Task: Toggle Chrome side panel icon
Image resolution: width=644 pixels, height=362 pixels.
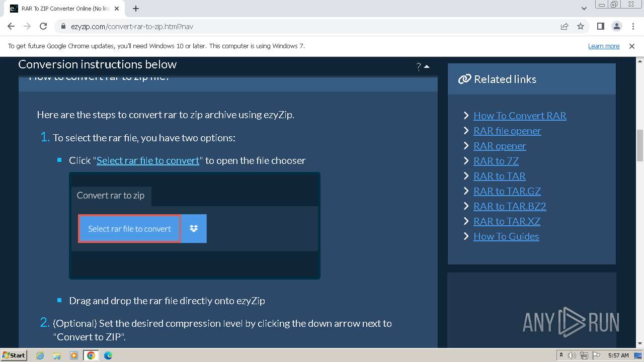Action: pos(600,26)
